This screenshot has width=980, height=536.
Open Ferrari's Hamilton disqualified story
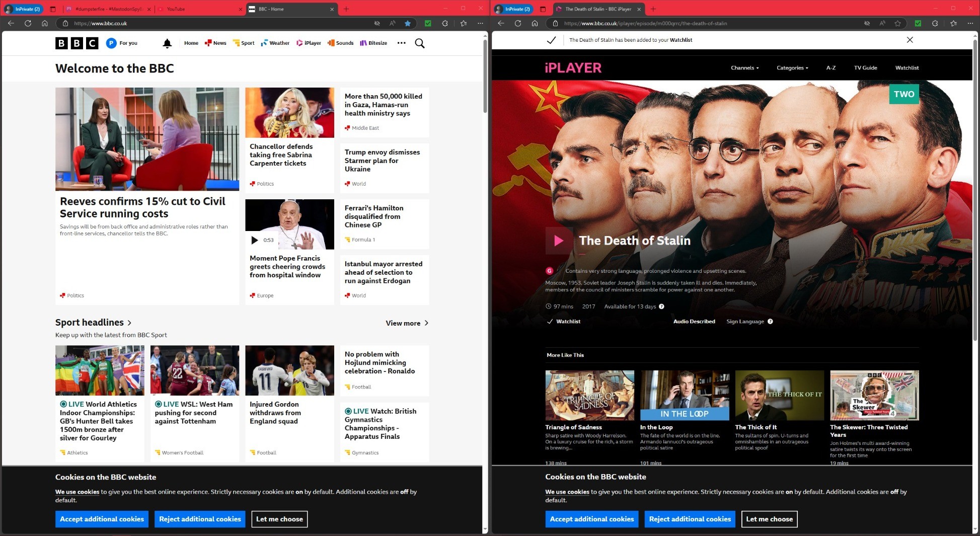pyautogui.click(x=374, y=216)
